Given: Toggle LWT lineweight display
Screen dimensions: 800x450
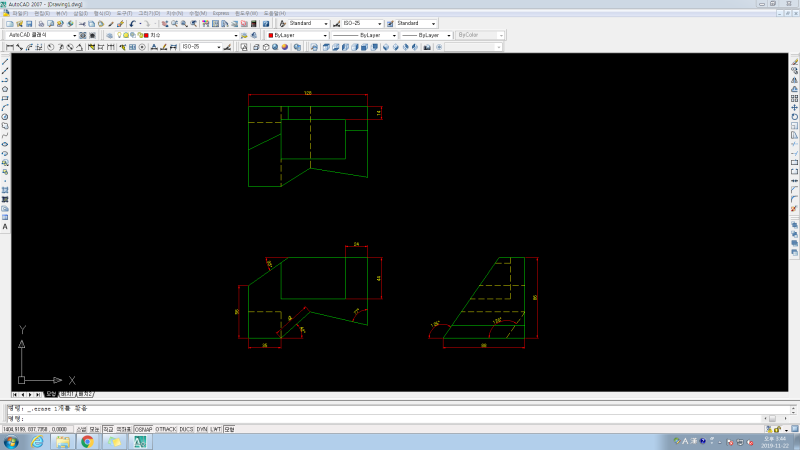Looking at the screenshot, I should [x=215, y=429].
